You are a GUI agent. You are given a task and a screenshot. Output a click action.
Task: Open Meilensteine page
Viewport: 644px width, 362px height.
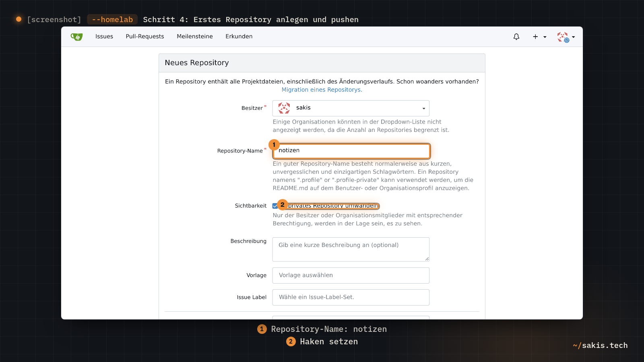[195, 36]
